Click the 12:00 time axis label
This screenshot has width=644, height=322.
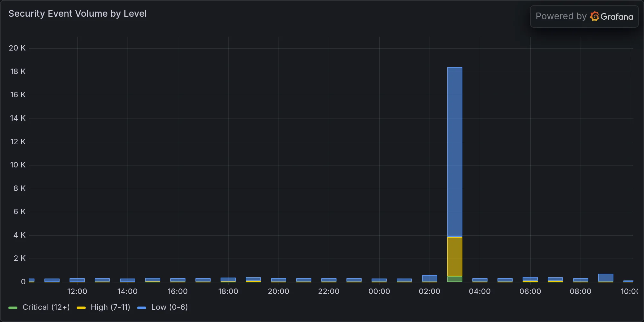[x=77, y=291]
